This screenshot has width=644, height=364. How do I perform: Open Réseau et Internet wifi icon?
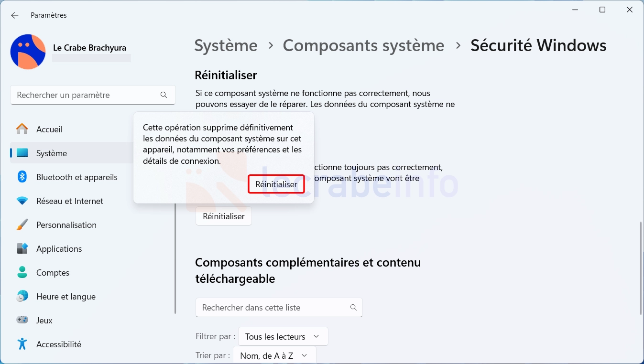click(x=22, y=201)
